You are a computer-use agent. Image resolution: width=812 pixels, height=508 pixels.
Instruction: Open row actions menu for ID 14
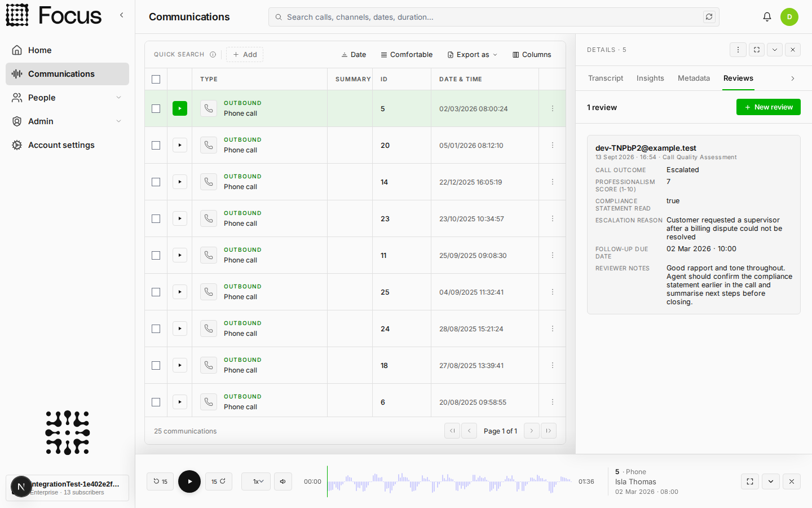(x=553, y=182)
